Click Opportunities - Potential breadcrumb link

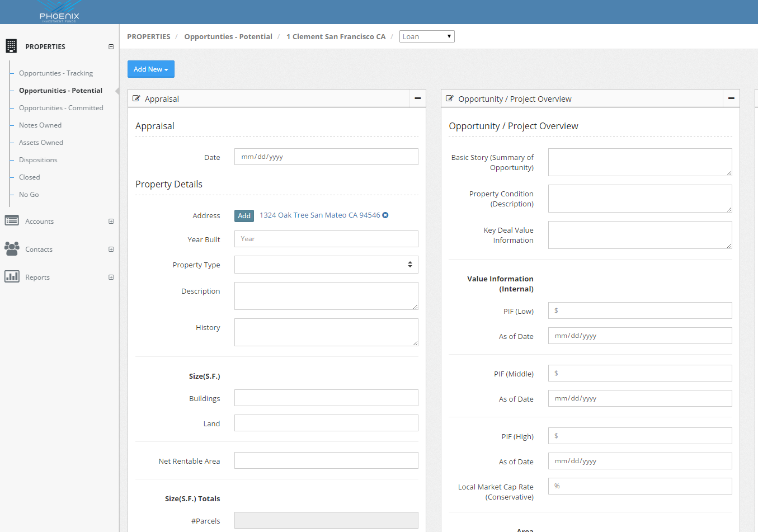tap(228, 36)
